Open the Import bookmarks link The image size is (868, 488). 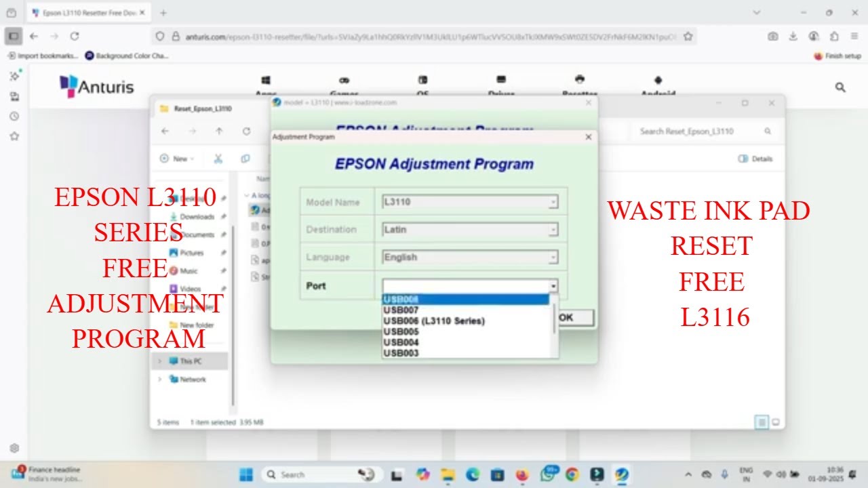[x=43, y=56]
